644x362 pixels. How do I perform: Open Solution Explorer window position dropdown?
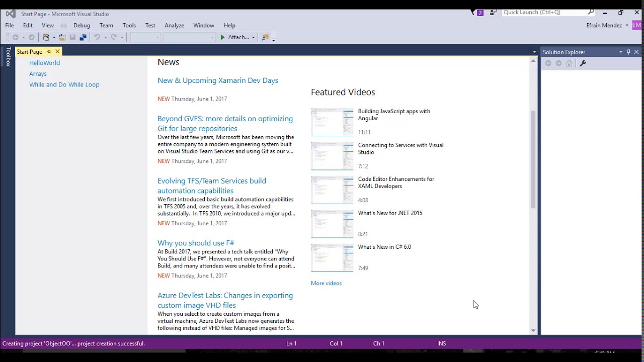[x=621, y=52]
